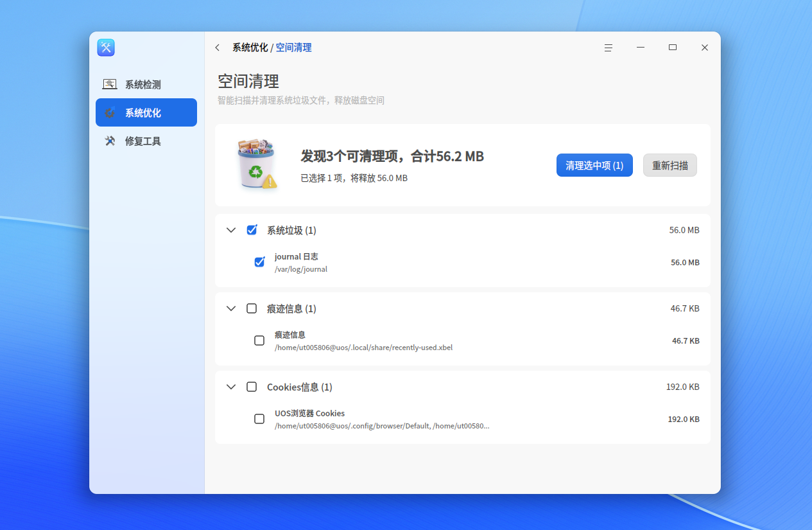The image size is (812, 530).
Task: Click the bold 192.0 KB item size
Action: point(684,419)
